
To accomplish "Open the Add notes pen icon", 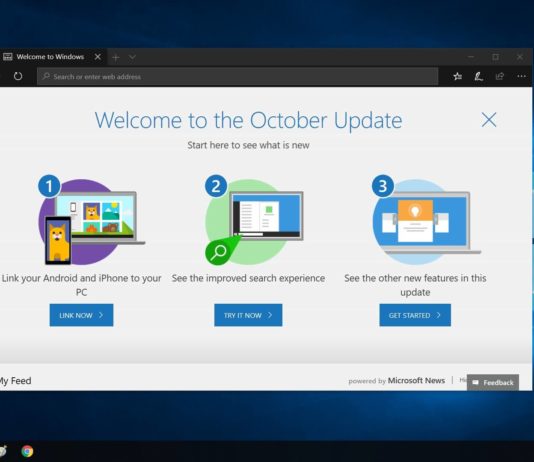I will [478, 76].
